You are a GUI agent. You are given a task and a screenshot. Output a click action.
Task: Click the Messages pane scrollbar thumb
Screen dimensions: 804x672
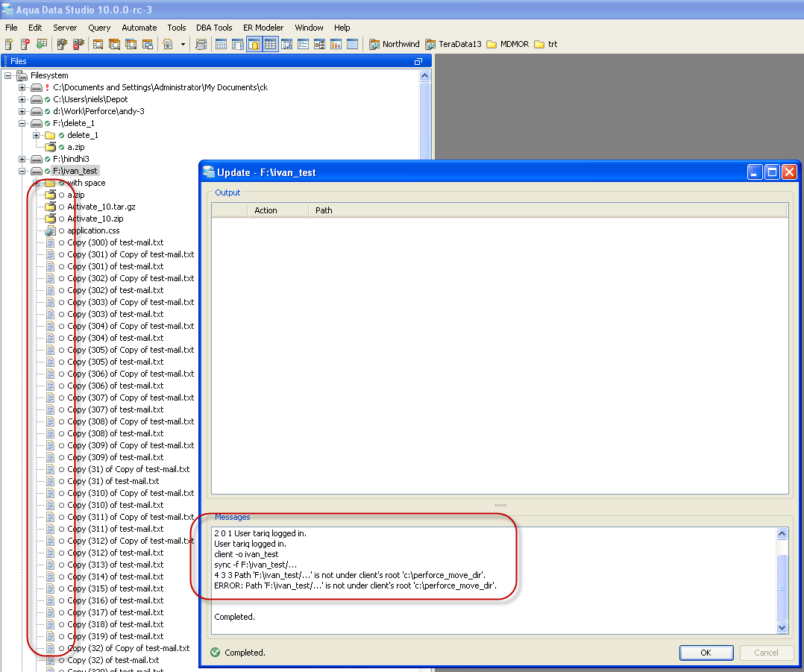[782, 586]
